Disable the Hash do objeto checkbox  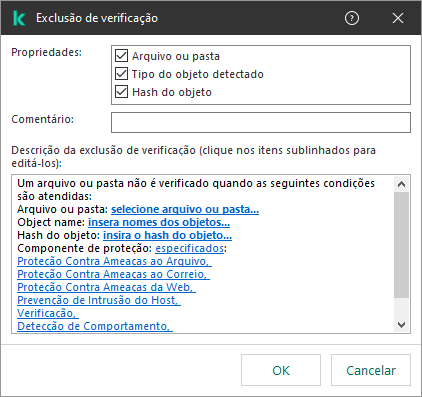pyautogui.click(x=121, y=92)
